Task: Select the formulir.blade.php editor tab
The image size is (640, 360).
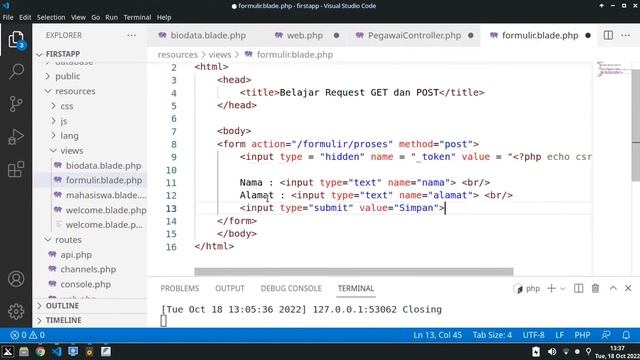Action: (x=539, y=36)
